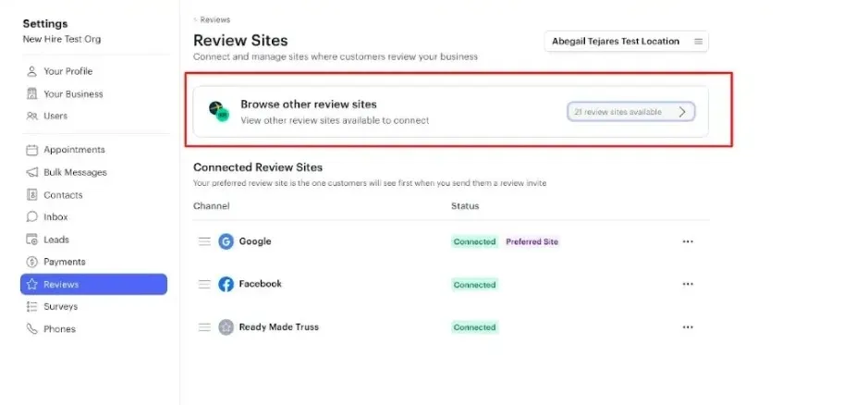This screenshot has height=405, width=868.
Task: Click the Facebook logo icon
Action: (226, 284)
